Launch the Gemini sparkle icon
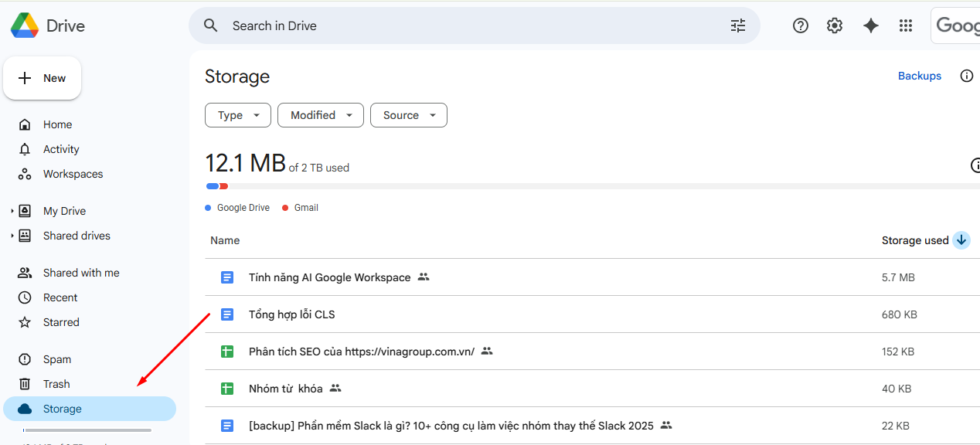Image resolution: width=980 pixels, height=445 pixels. [871, 25]
